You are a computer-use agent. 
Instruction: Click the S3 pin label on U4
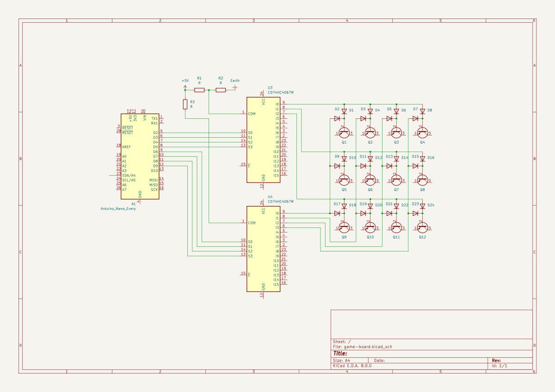[x=250, y=256]
